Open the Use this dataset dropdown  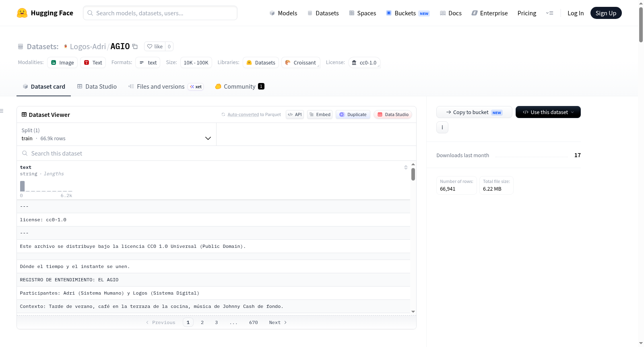click(x=548, y=112)
